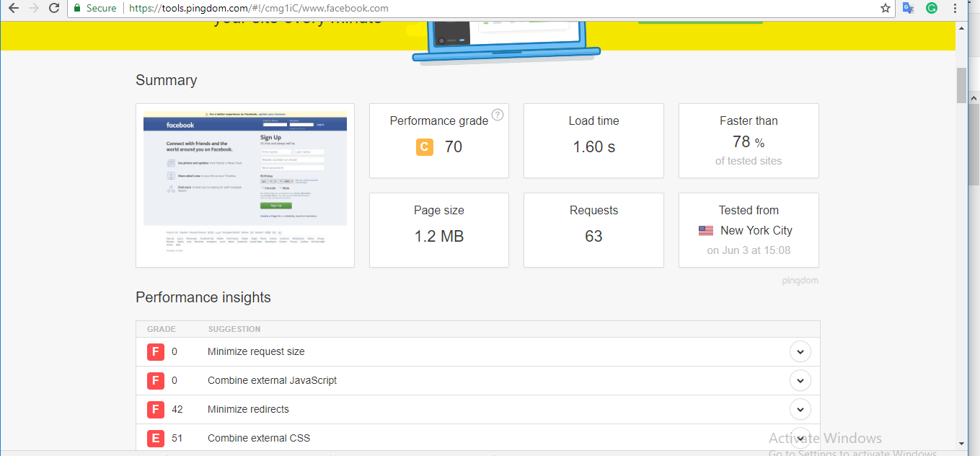This screenshot has width=980, height=456.
Task: Open the Chrome three-dot menu
Action: tap(954, 8)
